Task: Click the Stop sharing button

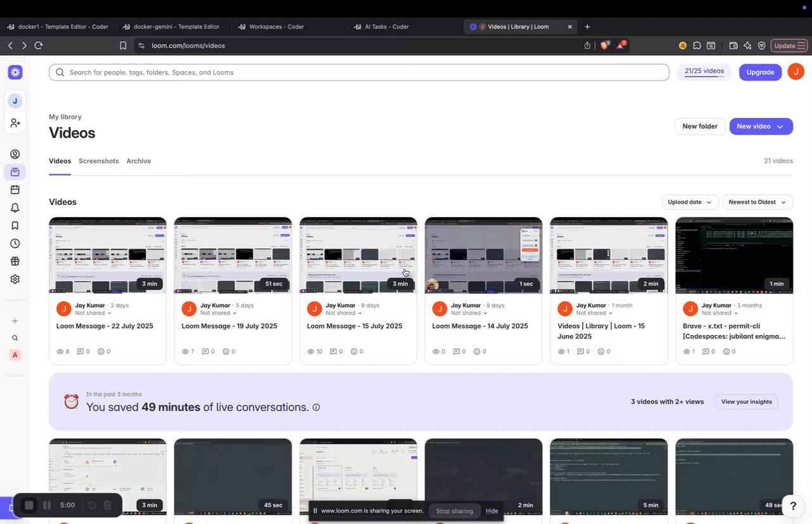Action: [x=454, y=511]
